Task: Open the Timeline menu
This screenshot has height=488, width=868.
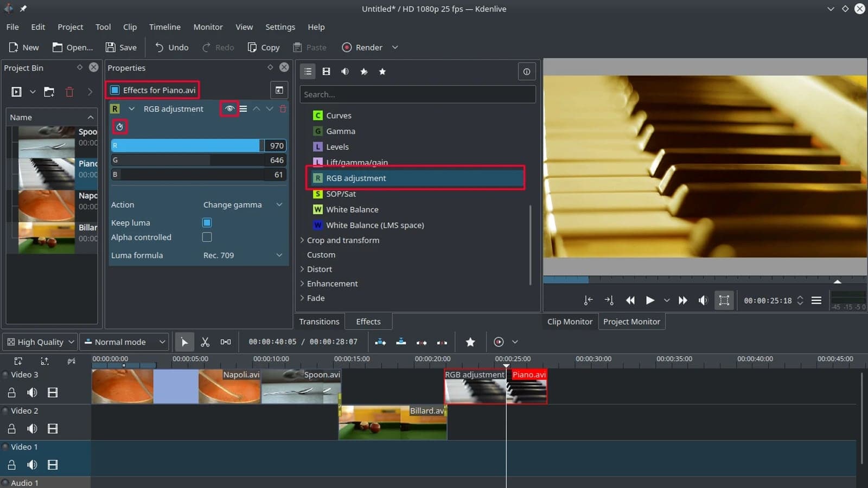Action: pyautogui.click(x=165, y=27)
